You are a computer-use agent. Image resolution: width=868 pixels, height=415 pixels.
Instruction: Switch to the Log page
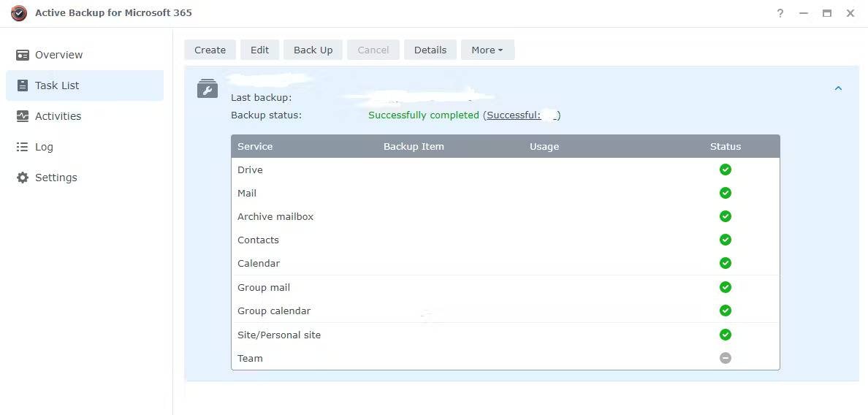click(x=85, y=147)
